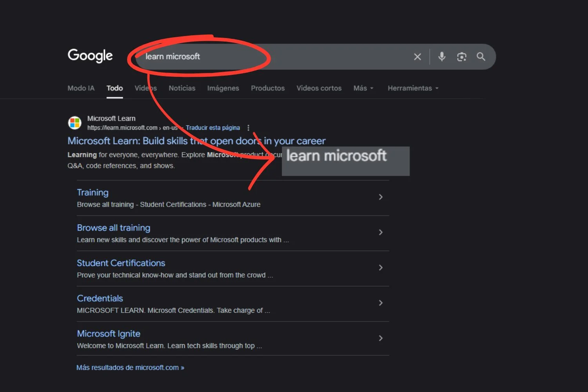Viewport: 588px width, 392px height.
Task: Click the Microsoft Learn favicon logo
Action: click(74, 123)
